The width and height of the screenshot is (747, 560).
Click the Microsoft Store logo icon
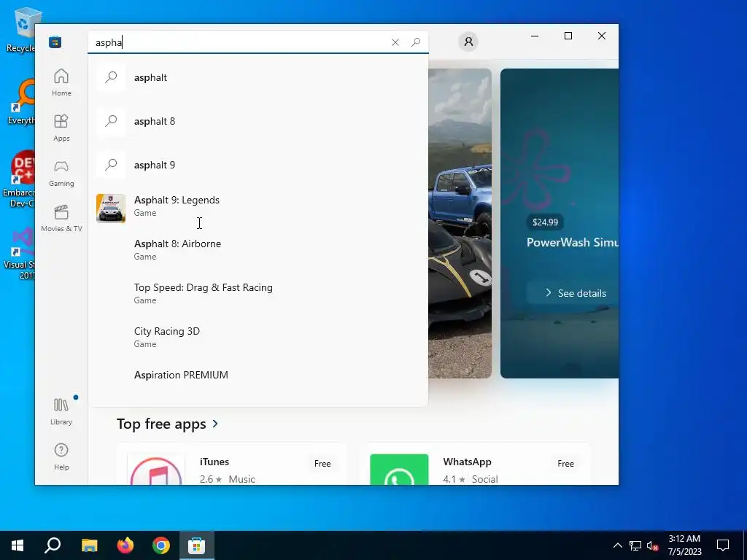(x=55, y=42)
